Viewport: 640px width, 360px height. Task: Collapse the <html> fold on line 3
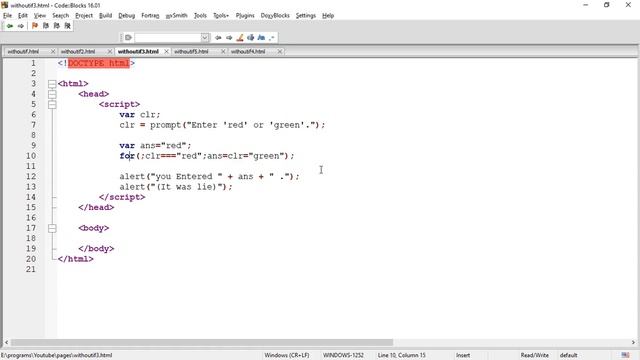click(52, 84)
